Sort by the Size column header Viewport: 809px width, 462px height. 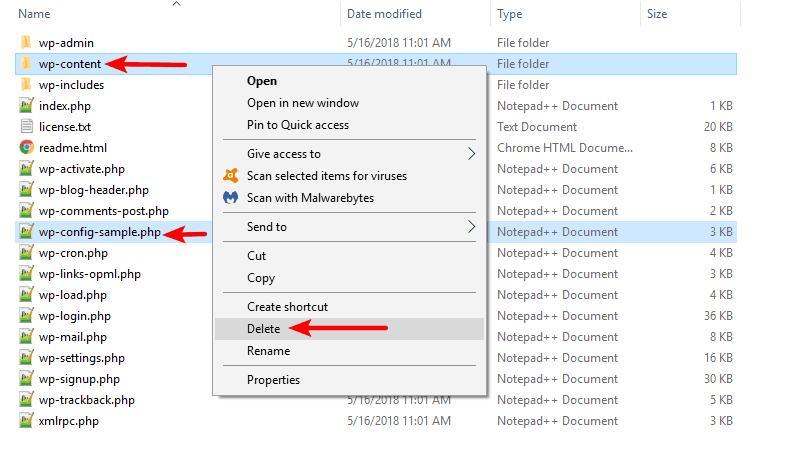pyautogui.click(x=657, y=14)
